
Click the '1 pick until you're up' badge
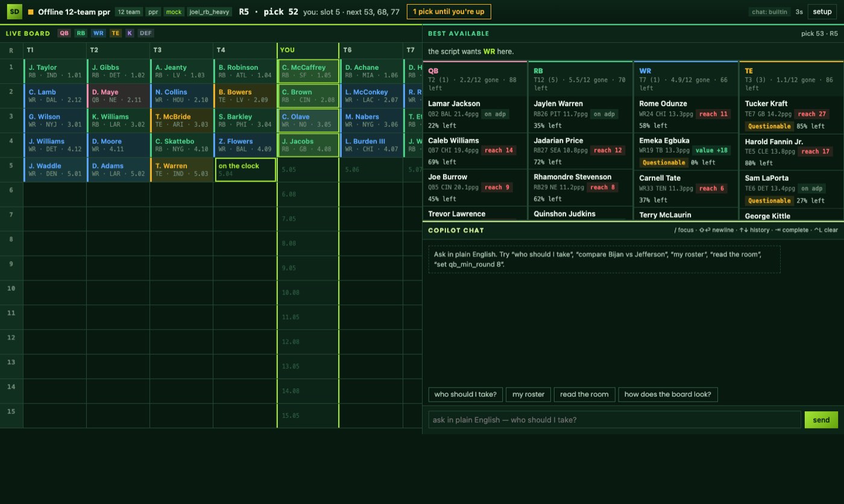(x=449, y=11)
